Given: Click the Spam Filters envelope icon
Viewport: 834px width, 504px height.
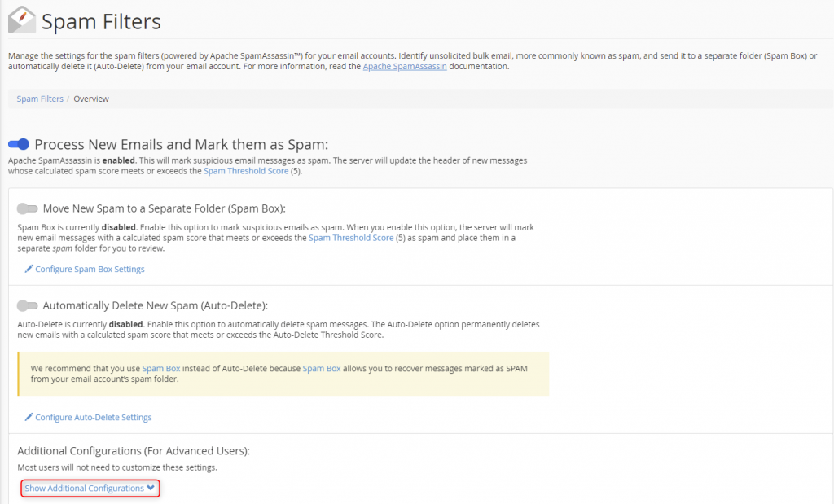Looking at the screenshot, I should tap(22, 20).
